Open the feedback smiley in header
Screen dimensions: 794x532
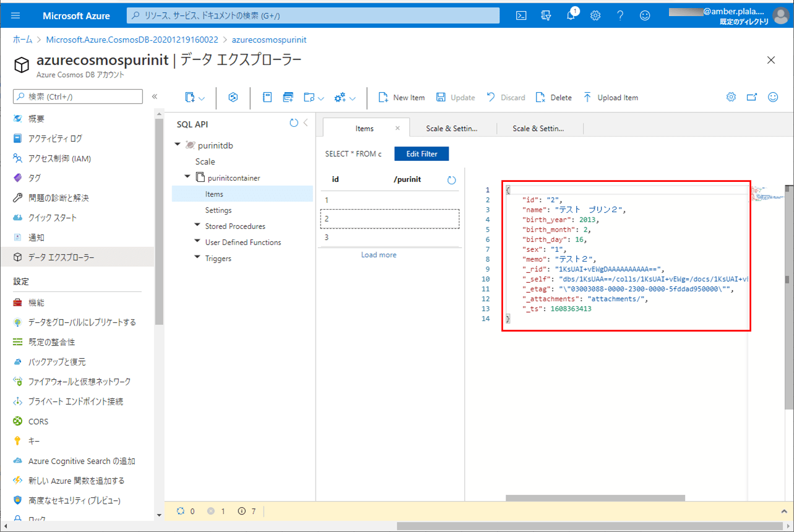pos(645,15)
